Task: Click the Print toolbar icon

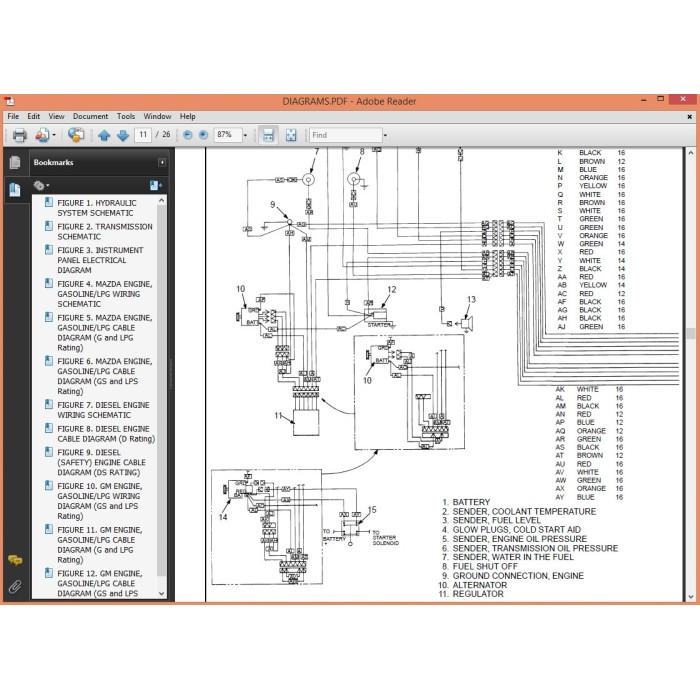Action: coord(19,135)
